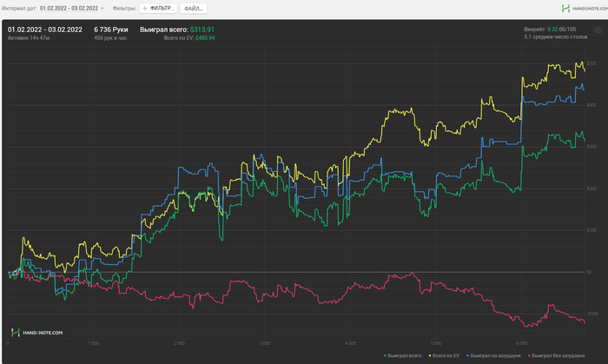This screenshot has height=364, width=608.
Task: Click the 6 736 Руки hand count
Action: pyautogui.click(x=111, y=30)
